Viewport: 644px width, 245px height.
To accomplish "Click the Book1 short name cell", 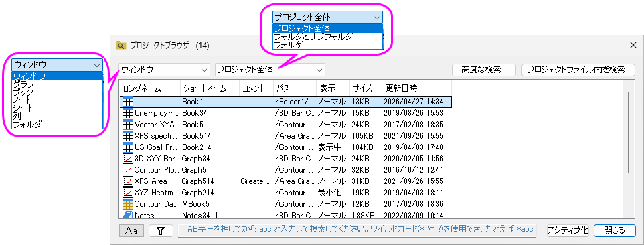I will coord(193,102).
